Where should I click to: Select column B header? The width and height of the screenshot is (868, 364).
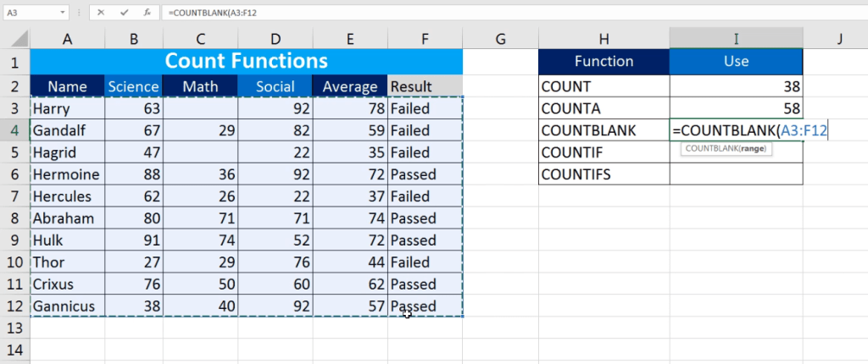point(134,39)
